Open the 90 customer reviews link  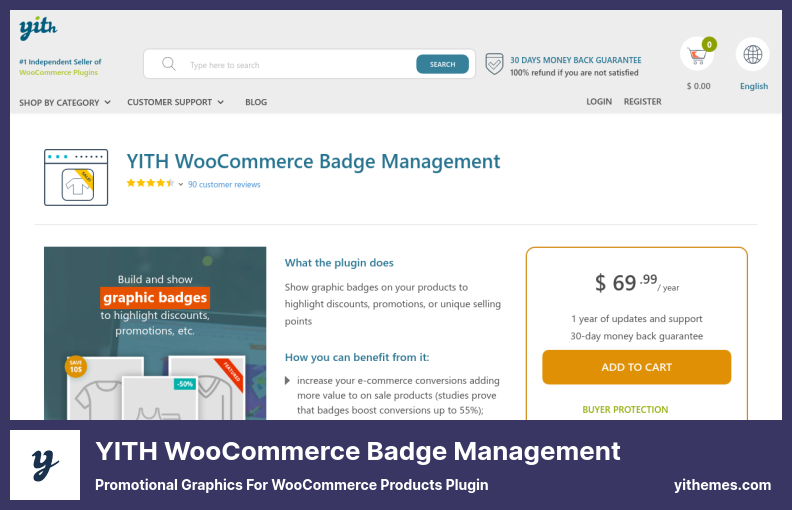224,184
